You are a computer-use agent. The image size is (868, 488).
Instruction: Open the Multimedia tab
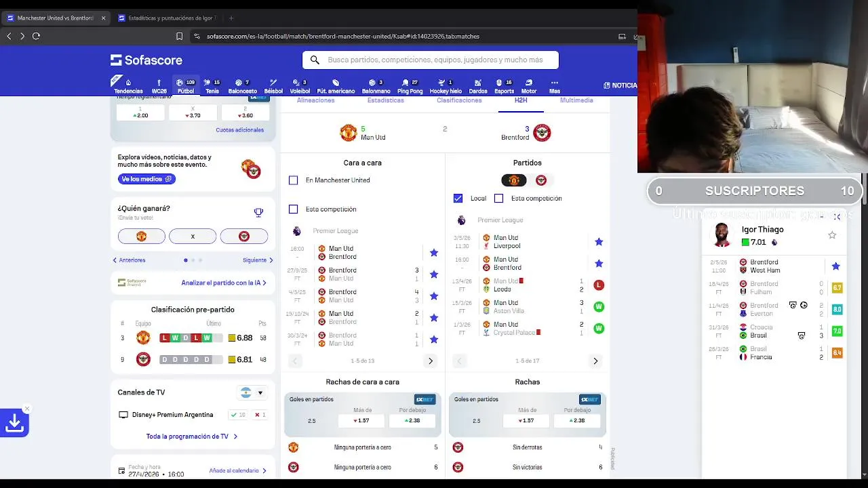576,101
